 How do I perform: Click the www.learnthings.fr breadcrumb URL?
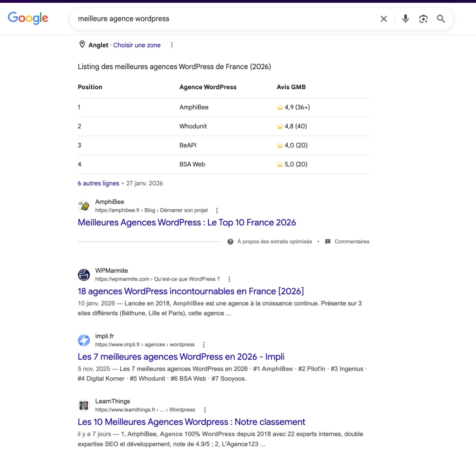[x=145, y=410]
